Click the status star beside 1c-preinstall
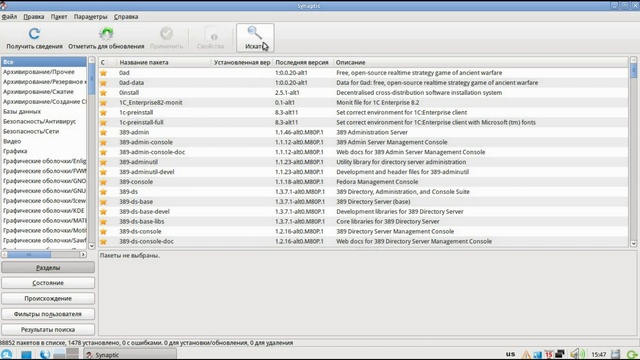640x360 pixels. [x=103, y=113]
